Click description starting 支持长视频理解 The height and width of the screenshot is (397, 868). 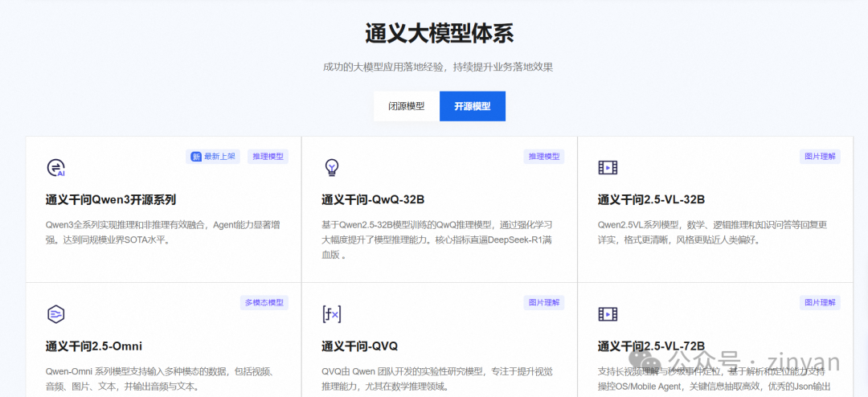pyautogui.click(x=714, y=379)
